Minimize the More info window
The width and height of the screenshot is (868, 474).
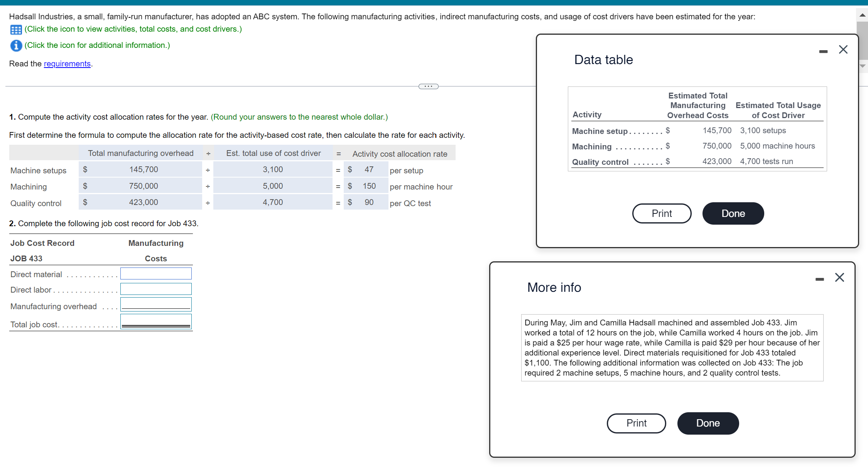click(819, 278)
